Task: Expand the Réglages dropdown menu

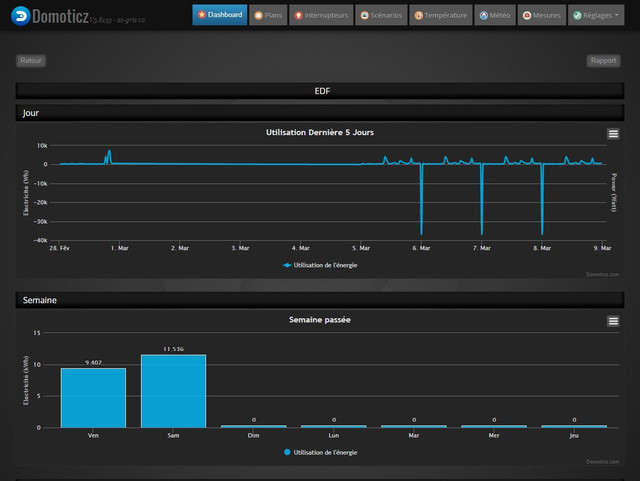Action: (596, 15)
